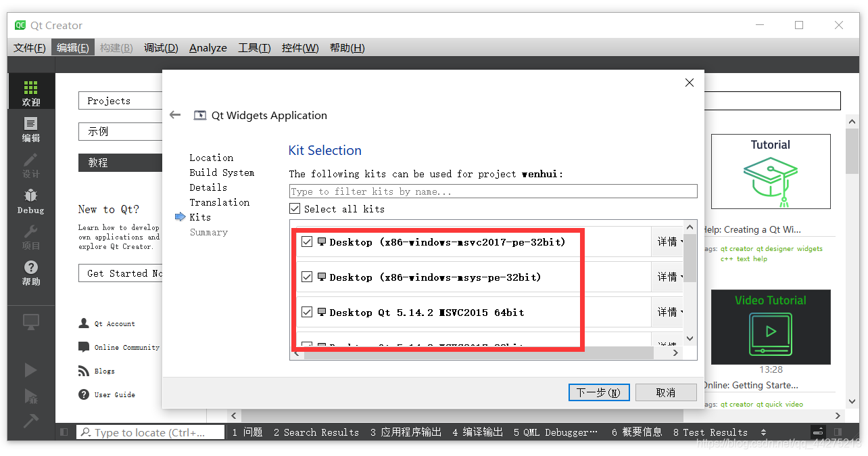Uncheck the Select all kits checkbox
The width and height of the screenshot is (868, 456).
295,208
